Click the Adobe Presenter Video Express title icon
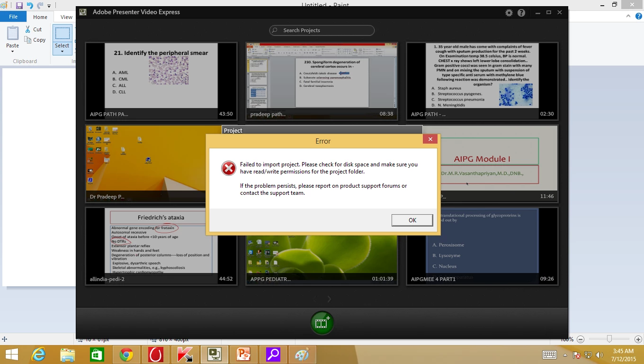 [x=83, y=12]
